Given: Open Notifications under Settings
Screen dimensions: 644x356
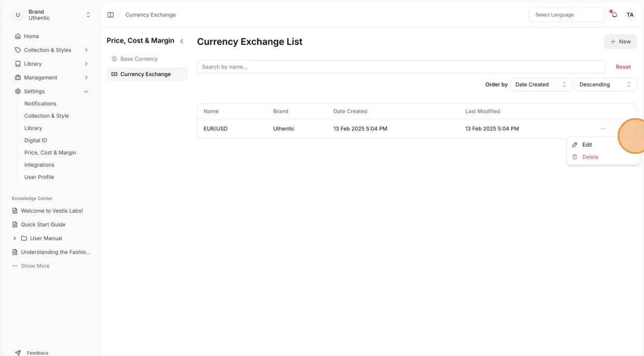Looking at the screenshot, I should tap(41, 104).
